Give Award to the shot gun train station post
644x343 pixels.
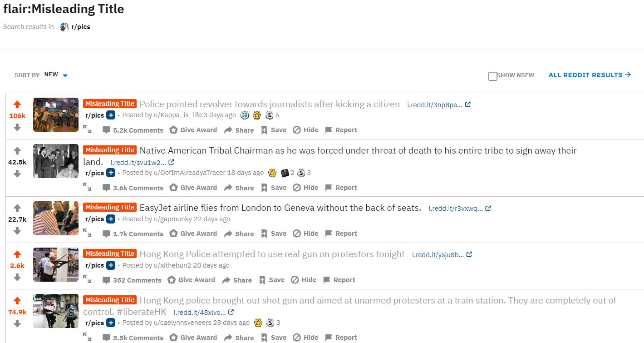(x=193, y=338)
